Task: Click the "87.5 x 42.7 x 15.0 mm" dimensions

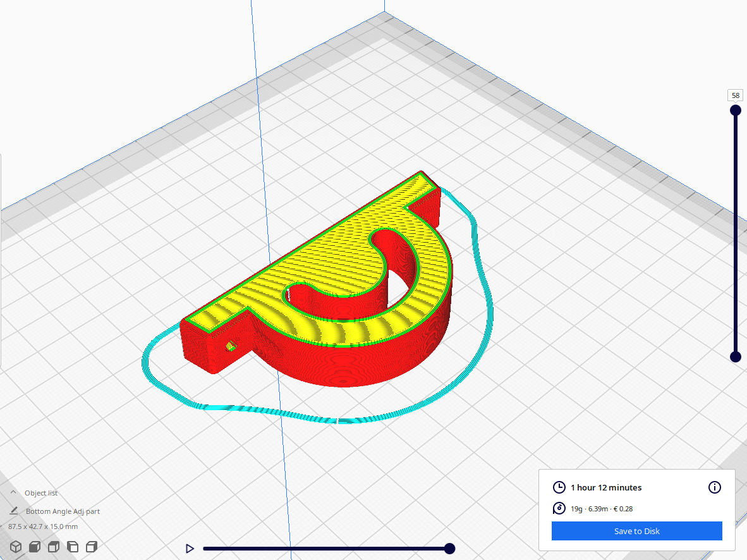Action: [x=43, y=527]
